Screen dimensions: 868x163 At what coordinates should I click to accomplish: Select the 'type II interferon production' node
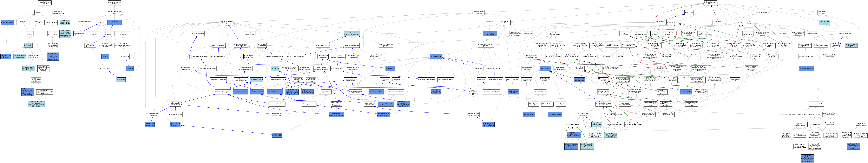click(x=513, y=92)
